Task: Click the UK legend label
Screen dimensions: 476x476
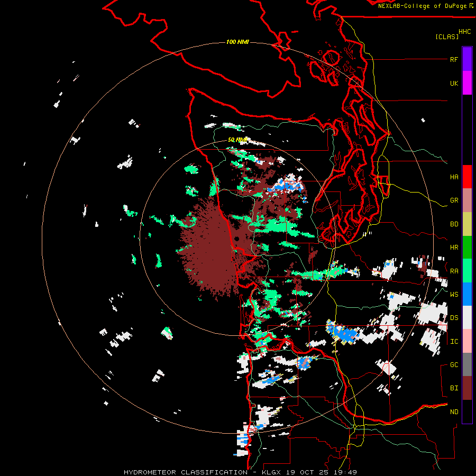Action: pyautogui.click(x=454, y=83)
